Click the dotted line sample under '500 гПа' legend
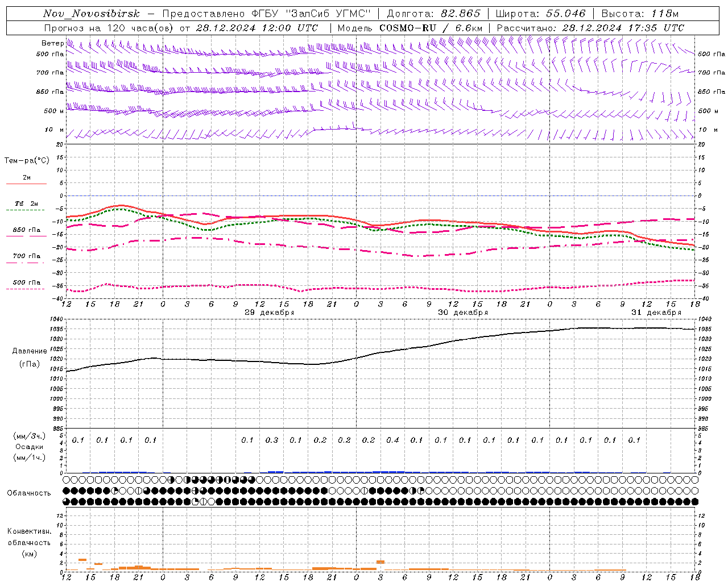The height and width of the screenshot is (582, 728). click(25, 289)
